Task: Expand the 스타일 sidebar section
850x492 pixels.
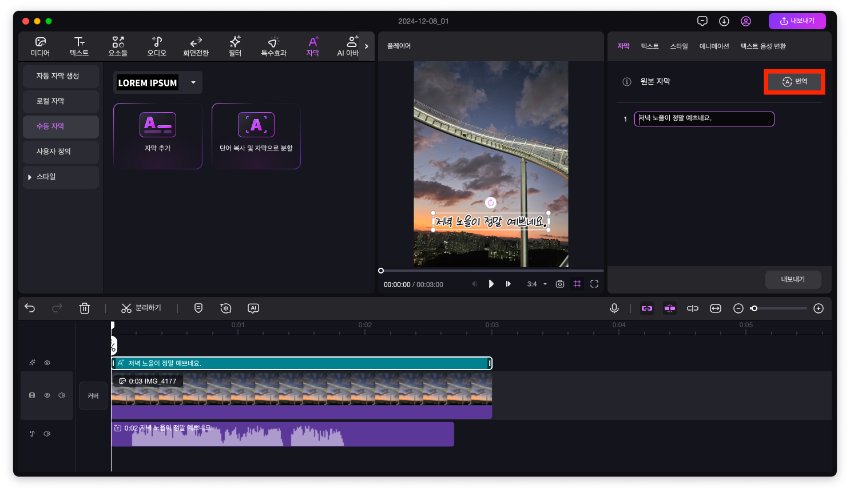Action: pyautogui.click(x=61, y=177)
